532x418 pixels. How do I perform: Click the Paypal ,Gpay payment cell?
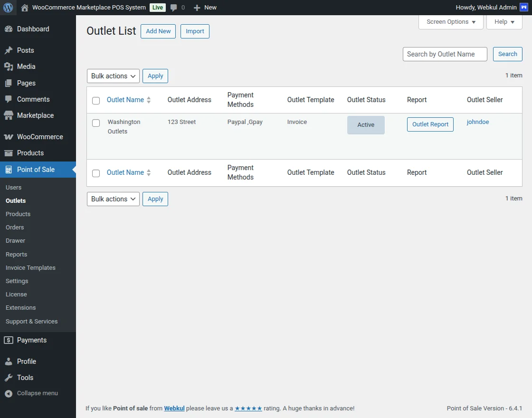coord(245,122)
